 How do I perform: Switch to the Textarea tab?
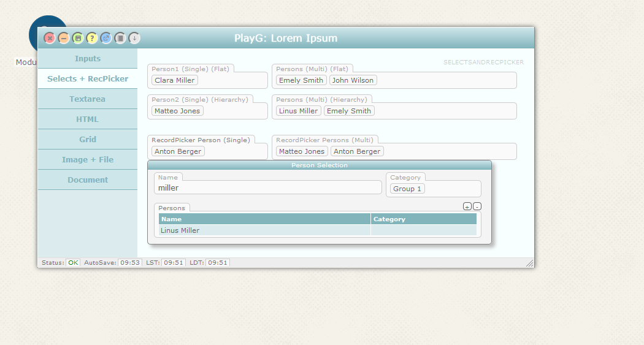[x=88, y=99]
